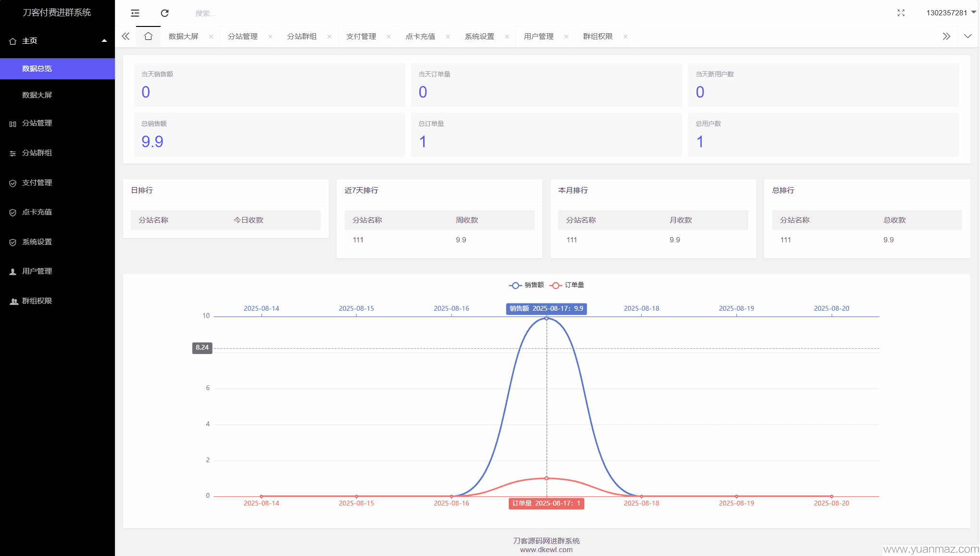Select 数据大屏 in the sidebar

coord(57,95)
